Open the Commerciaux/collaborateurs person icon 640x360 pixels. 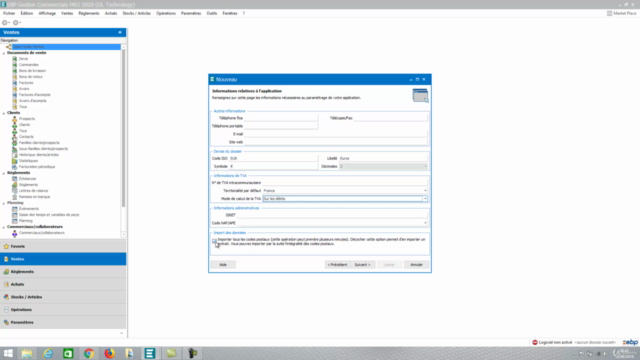click(x=15, y=233)
